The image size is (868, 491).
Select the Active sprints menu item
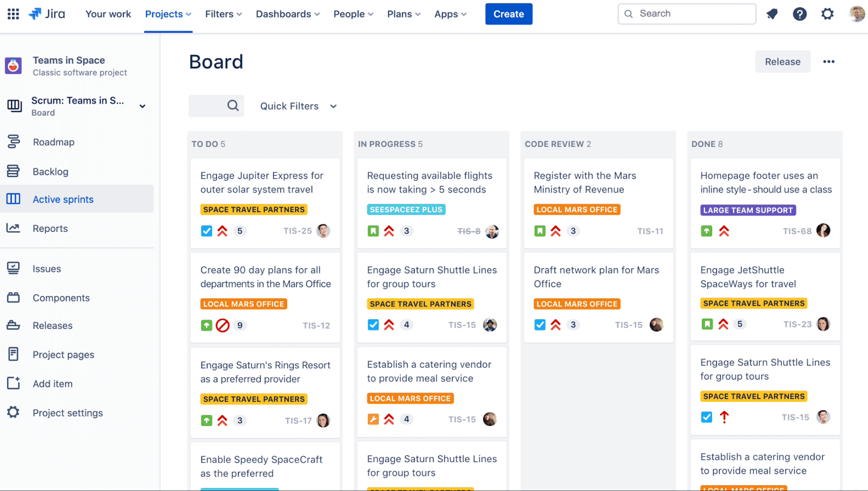[x=63, y=199]
